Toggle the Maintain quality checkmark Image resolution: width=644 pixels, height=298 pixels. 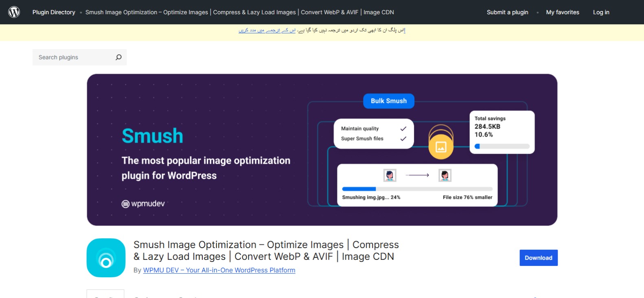coord(403,128)
